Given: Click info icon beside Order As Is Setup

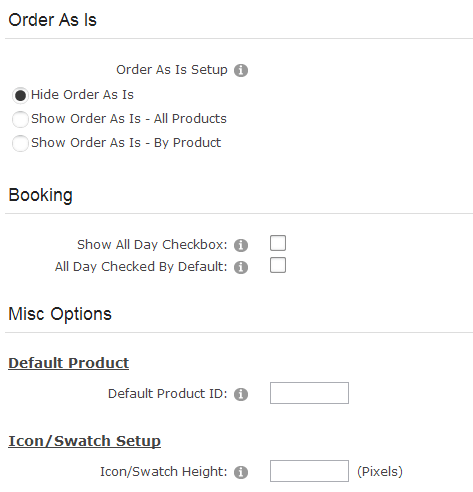Looking at the screenshot, I should click(241, 70).
